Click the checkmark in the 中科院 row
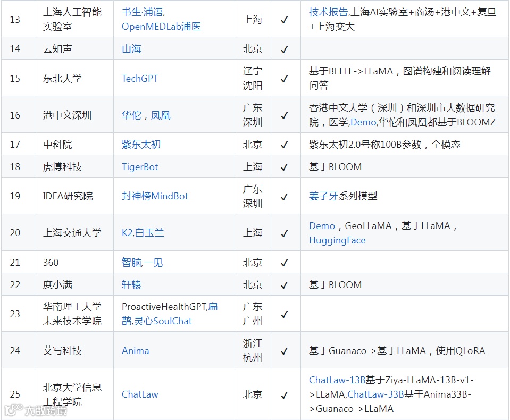Viewport: 510px width, 420px height. click(285, 145)
